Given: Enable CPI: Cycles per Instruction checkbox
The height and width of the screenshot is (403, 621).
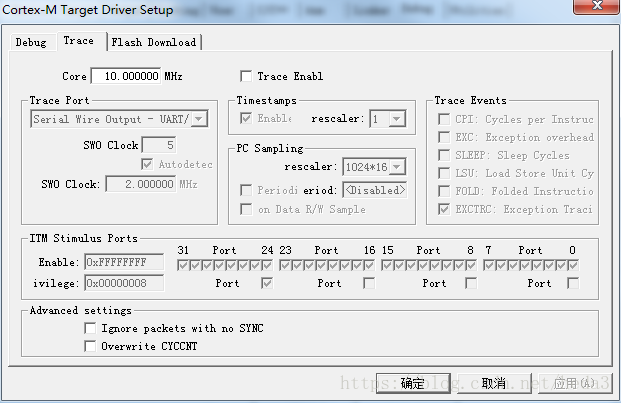Looking at the screenshot, I should pyautogui.click(x=444, y=119).
